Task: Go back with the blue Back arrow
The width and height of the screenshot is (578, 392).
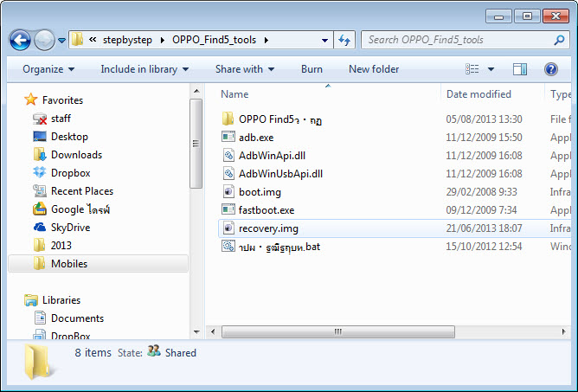Action: pyautogui.click(x=20, y=40)
